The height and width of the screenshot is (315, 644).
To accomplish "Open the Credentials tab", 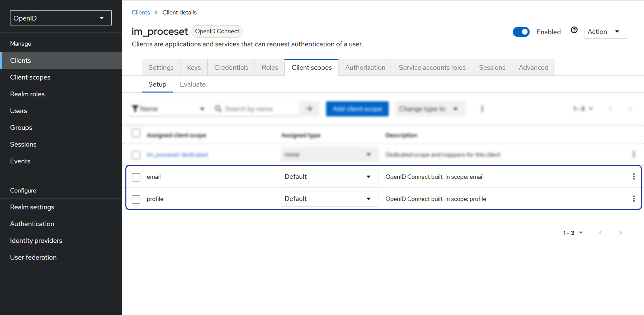I will point(231,67).
